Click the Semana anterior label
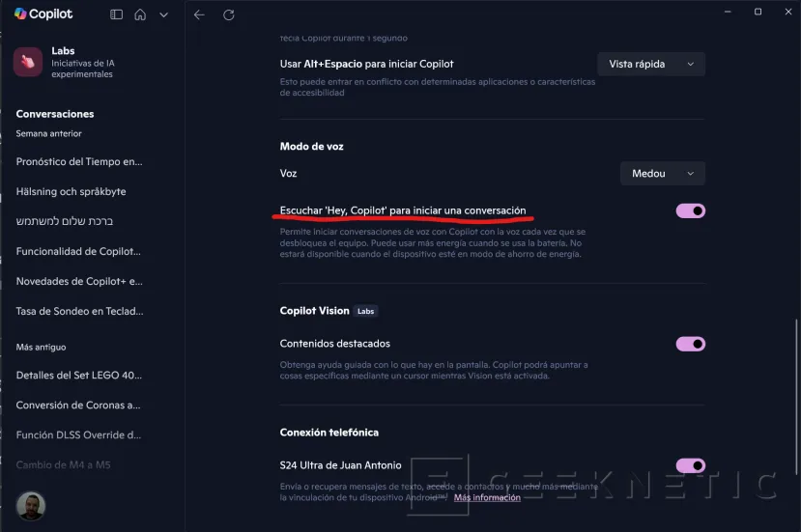 (x=48, y=134)
